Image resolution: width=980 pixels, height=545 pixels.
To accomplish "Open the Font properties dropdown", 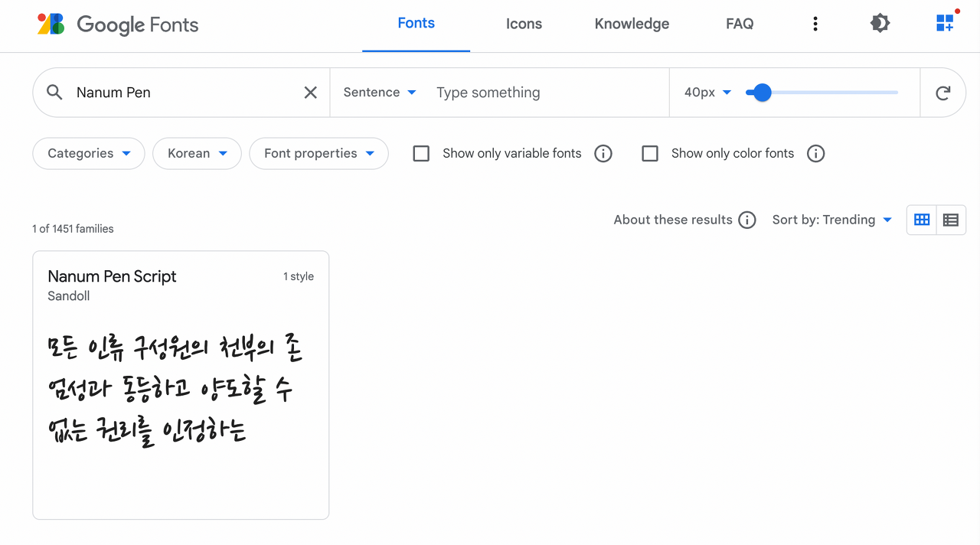I will point(318,153).
